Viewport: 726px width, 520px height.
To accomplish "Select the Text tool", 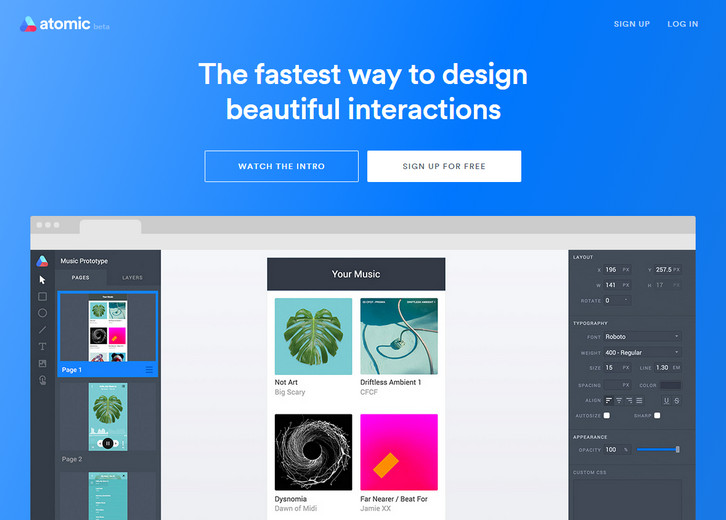I will 42,347.
